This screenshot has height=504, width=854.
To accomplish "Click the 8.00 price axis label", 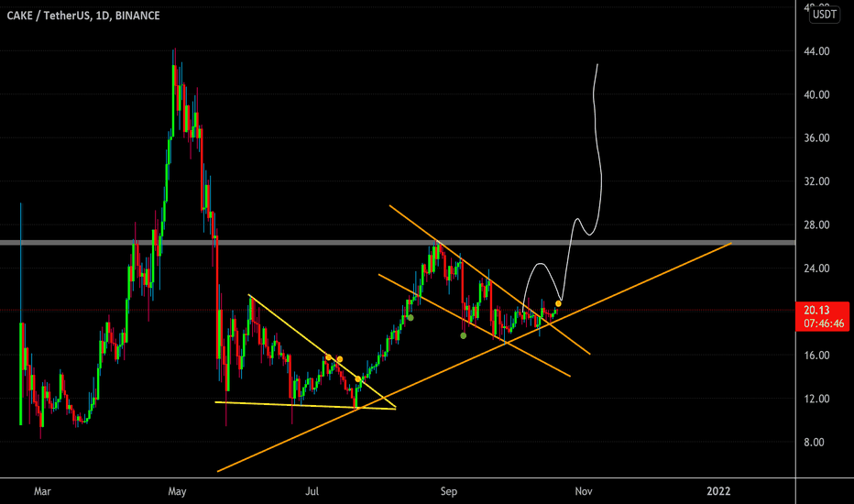I will point(816,443).
